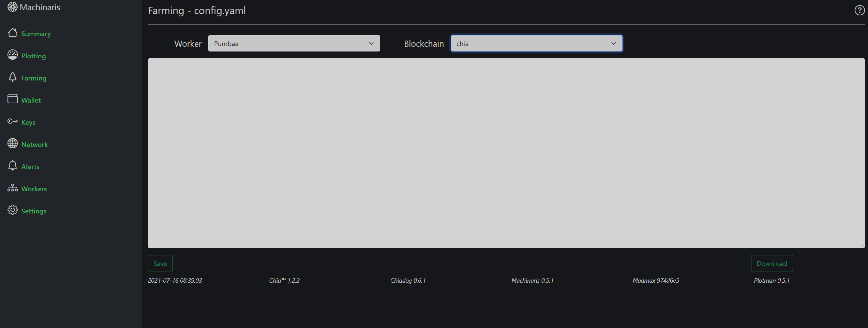The height and width of the screenshot is (328, 868).
Task: Click the 'Madmax 974d6e5' footer text
Action: click(656, 281)
